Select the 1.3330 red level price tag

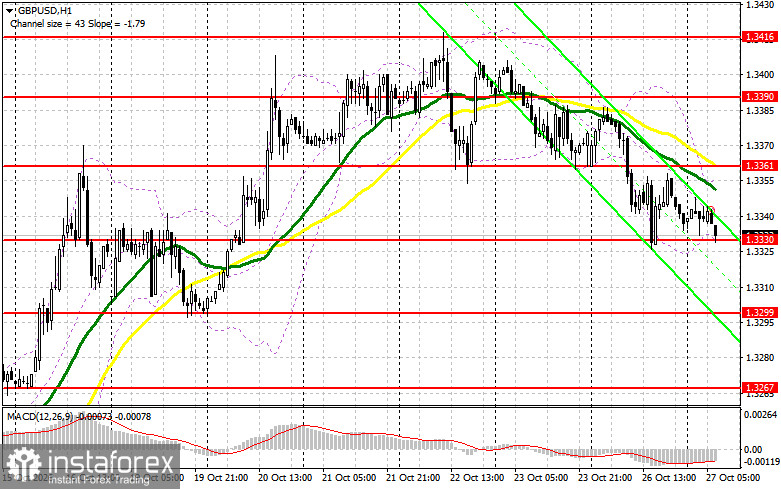tap(760, 240)
